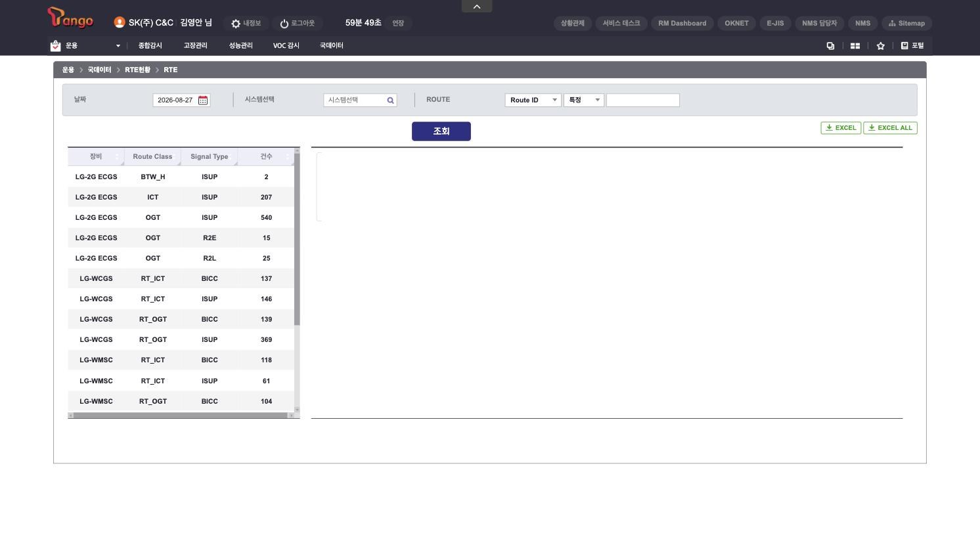The width and height of the screenshot is (980, 533).
Task: Open the 성능관리 menu
Action: pos(240,46)
